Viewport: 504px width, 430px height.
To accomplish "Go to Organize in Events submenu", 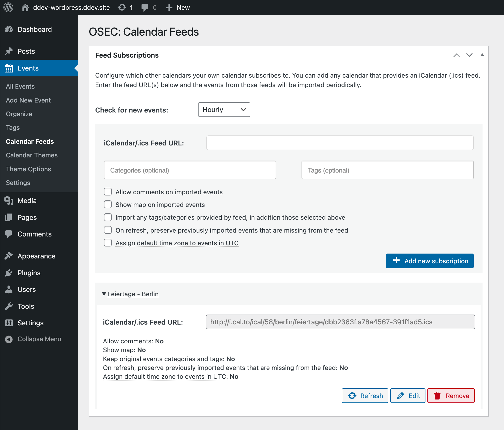I will coord(19,114).
